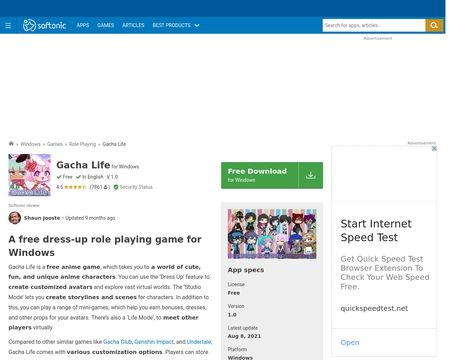Open the Gacha Life screenshot thumbnail
The width and height of the screenshot is (450, 360).
coord(272,234)
